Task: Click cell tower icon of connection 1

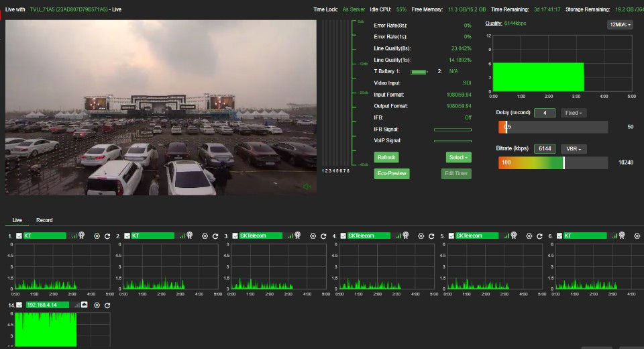Action: click(x=82, y=235)
